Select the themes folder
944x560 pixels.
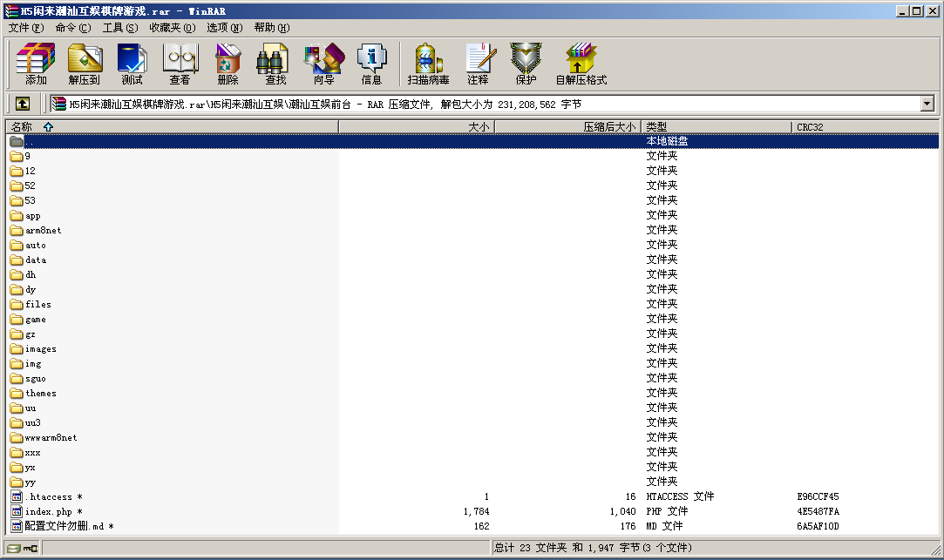(40, 394)
